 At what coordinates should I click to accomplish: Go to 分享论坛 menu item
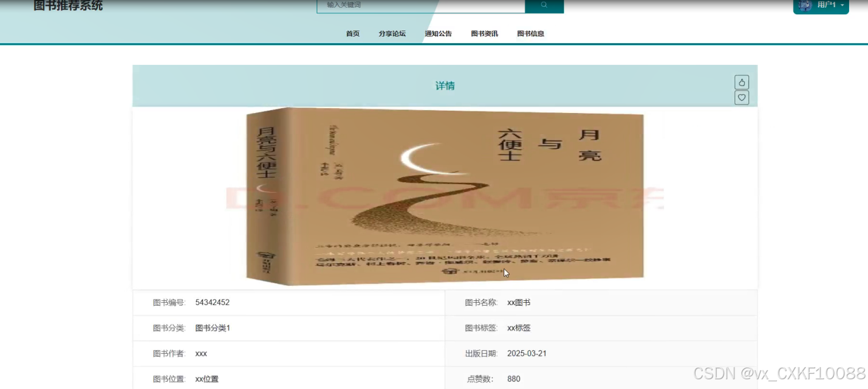tap(392, 34)
